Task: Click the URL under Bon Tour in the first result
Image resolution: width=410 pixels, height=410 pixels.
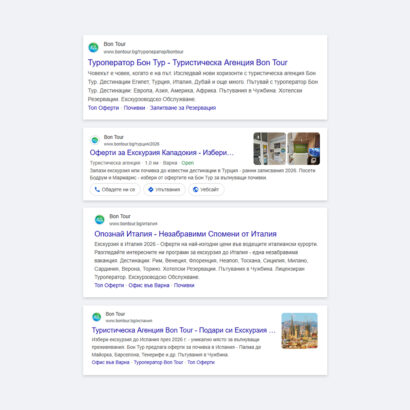Action: pyautogui.click(x=143, y=52)
